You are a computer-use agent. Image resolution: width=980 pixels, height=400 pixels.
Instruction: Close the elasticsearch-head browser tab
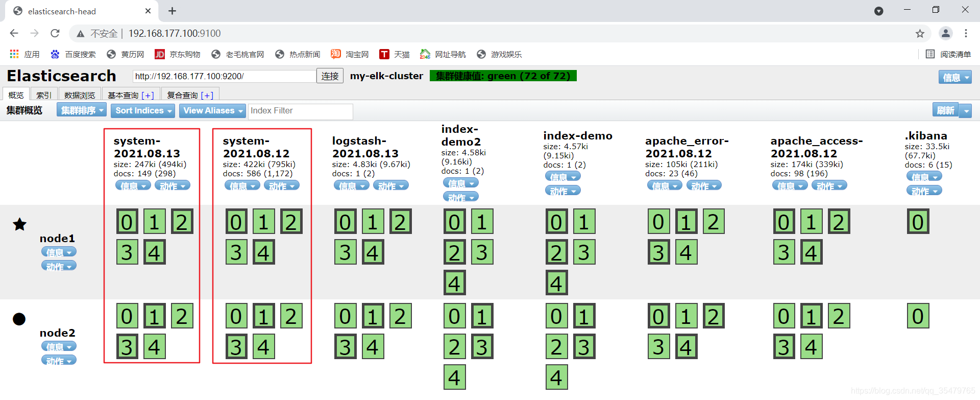148,11
